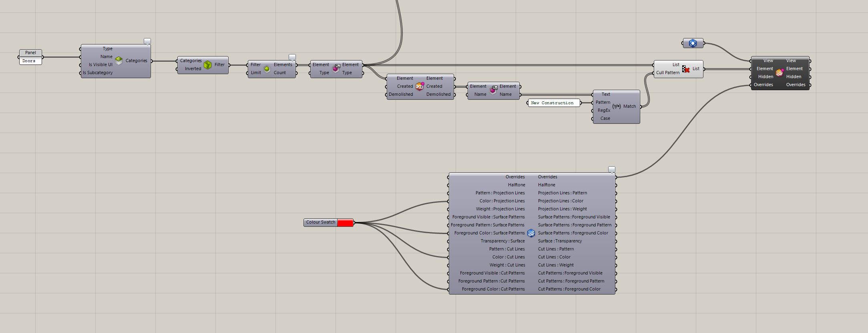Click the Hidden input on dark overrides component
This screenshot has width=868, height=333.
click(766, 77)
